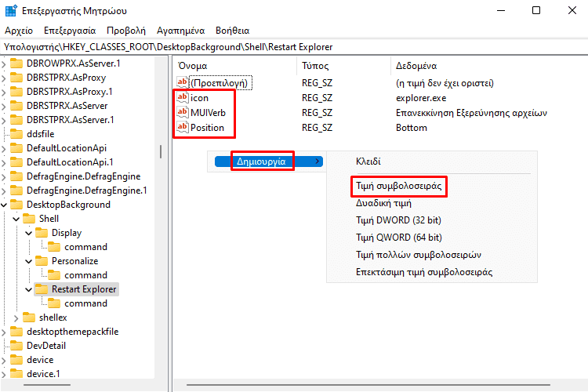
Task: Collapse the Personalize key
Action: pyautogui.click(x=29, y=261)
